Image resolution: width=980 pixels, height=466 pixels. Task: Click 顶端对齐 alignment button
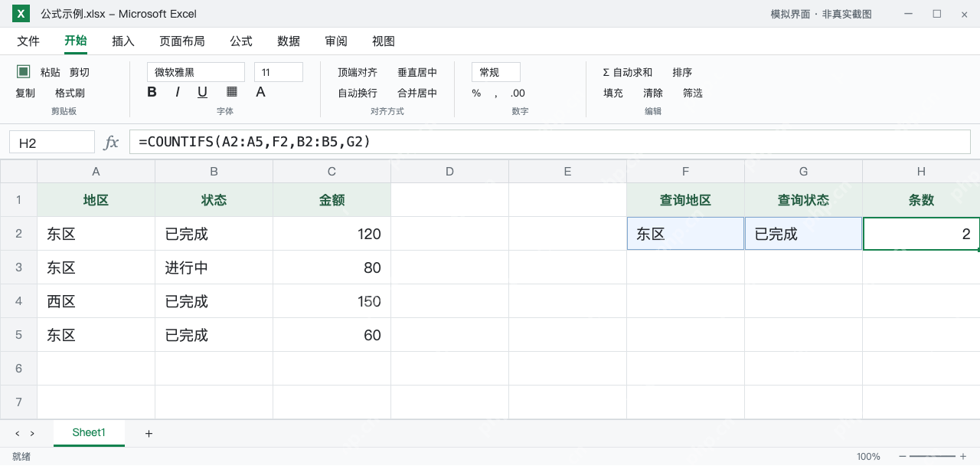[x=358, y=72]
